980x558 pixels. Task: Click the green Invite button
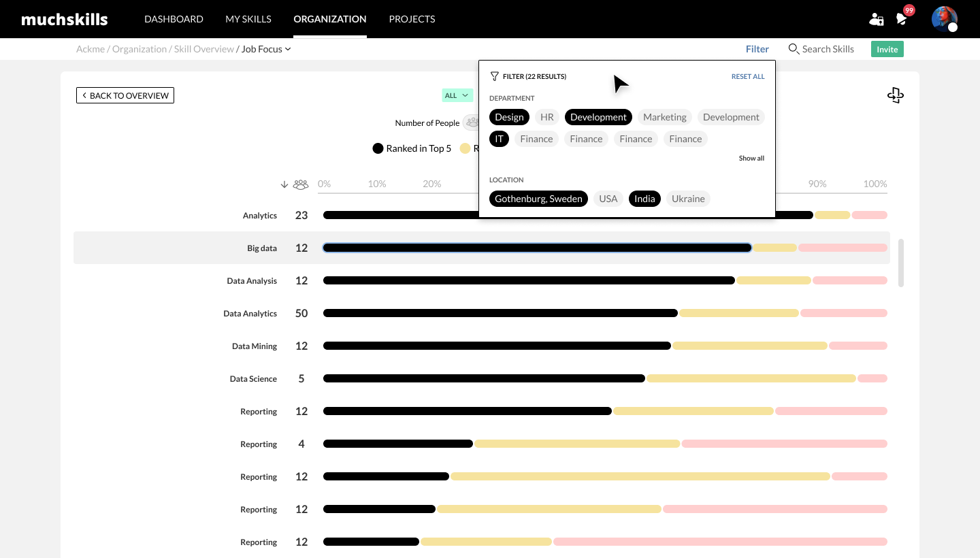pyautogui.click(x=887, y=49)
